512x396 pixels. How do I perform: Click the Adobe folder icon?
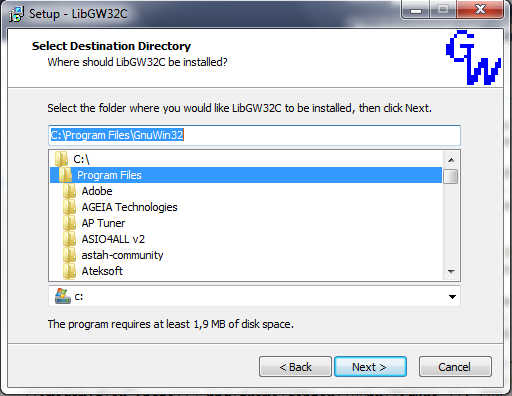pyautogui.click(x=70, y=191)
